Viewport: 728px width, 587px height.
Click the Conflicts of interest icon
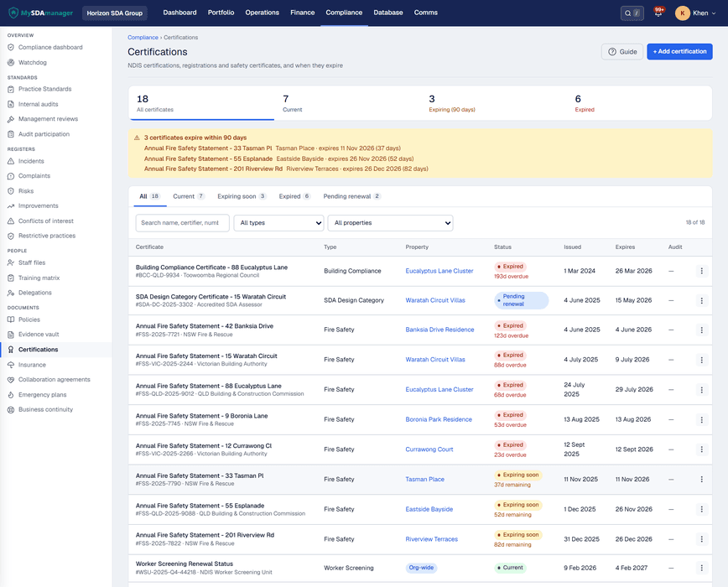[x=11, y=221]
